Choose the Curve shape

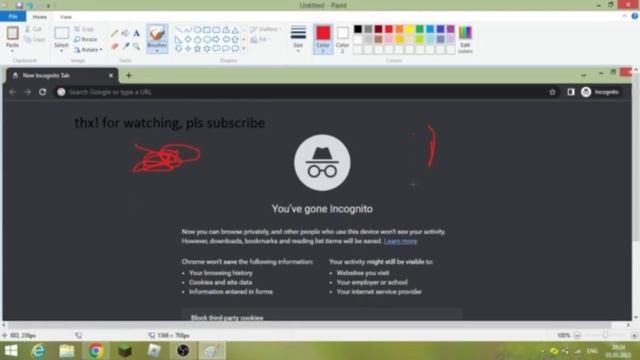point(188,30)
